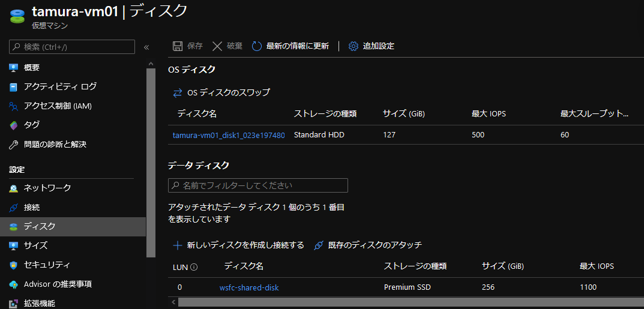Click the 最大スループット column header
Viewport: 644px width, 309px height.
pos(595,114)
